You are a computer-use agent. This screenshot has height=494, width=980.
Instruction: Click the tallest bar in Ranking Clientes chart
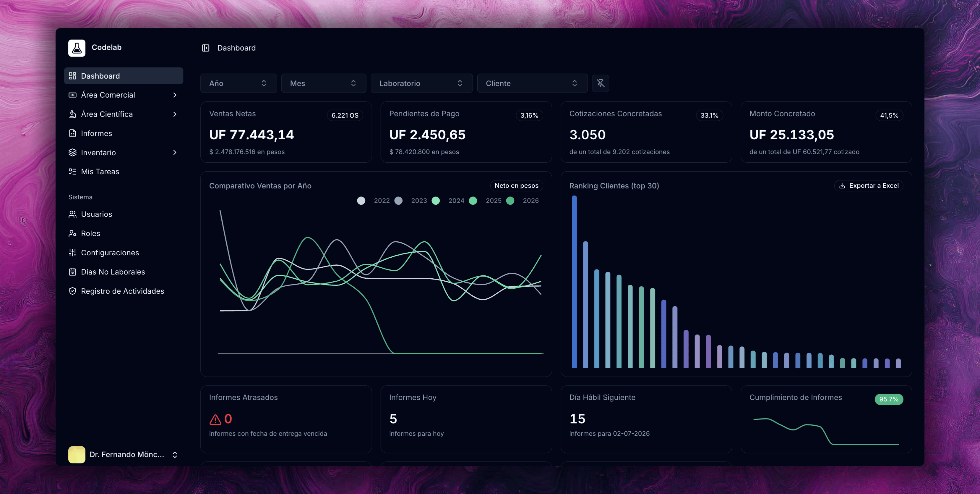coord(574,282)
